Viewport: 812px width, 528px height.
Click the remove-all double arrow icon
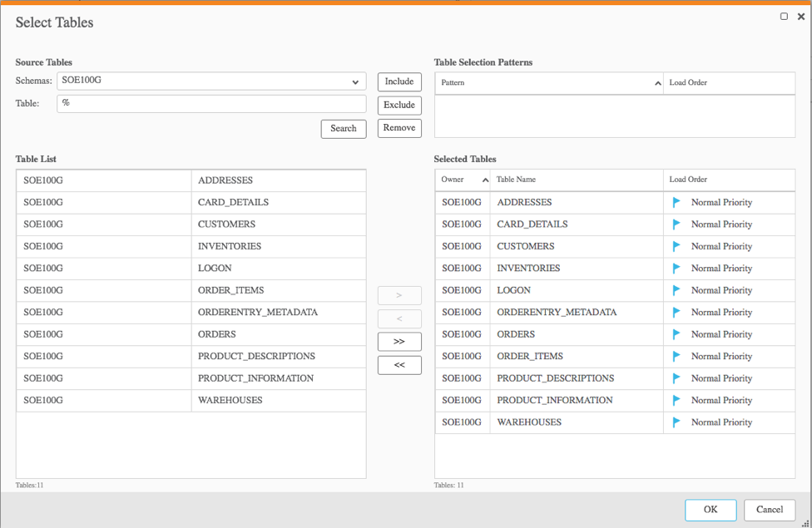coord(399,364)
